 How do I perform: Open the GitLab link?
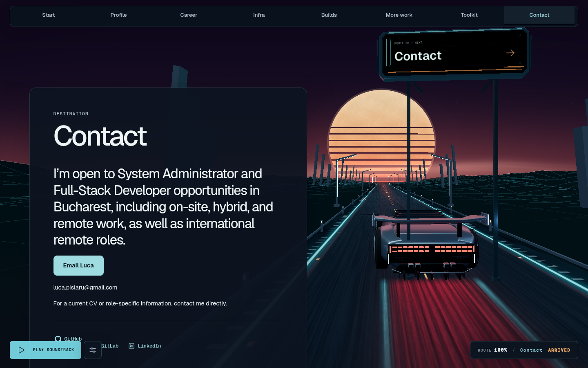point(110,346)
